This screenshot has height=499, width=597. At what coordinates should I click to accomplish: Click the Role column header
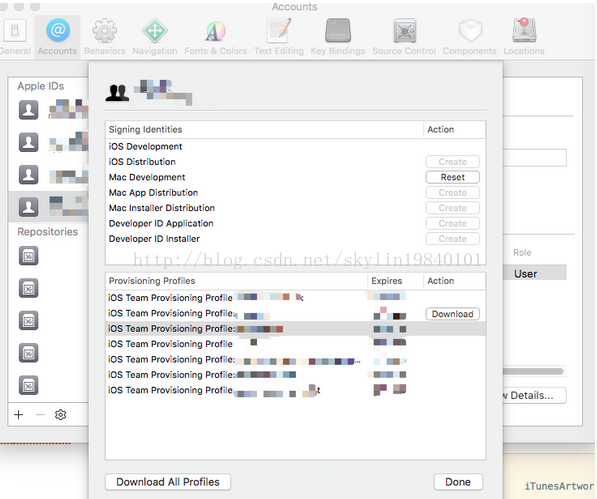pos(522,253)
